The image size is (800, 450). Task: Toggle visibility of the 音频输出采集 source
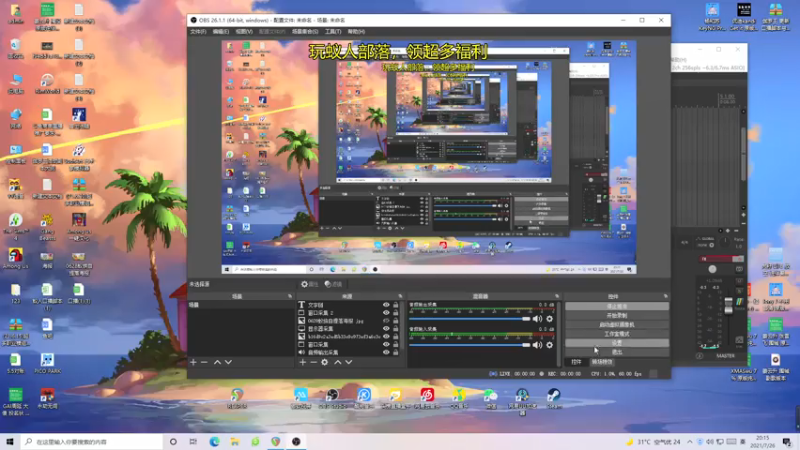pos(386,353)
